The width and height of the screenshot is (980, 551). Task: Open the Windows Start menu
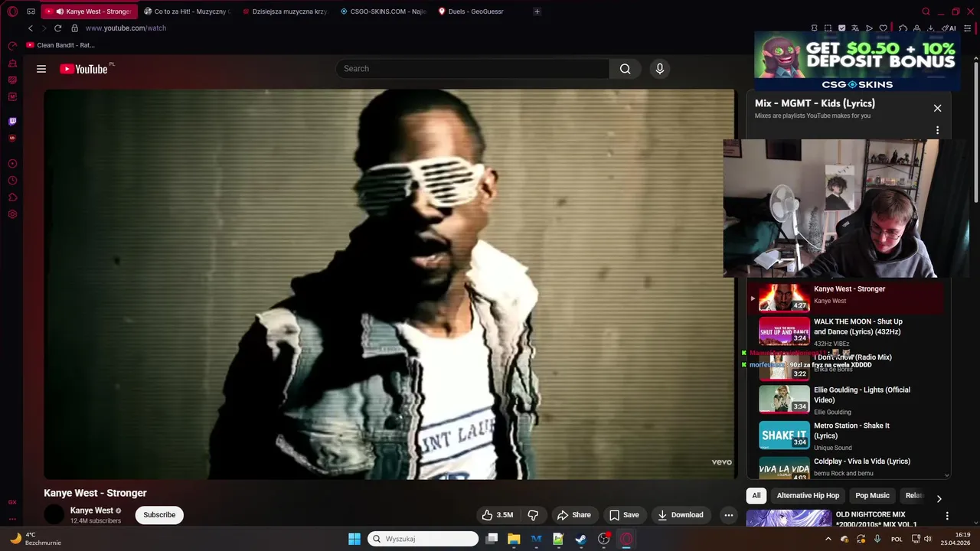tap(354, 539)
